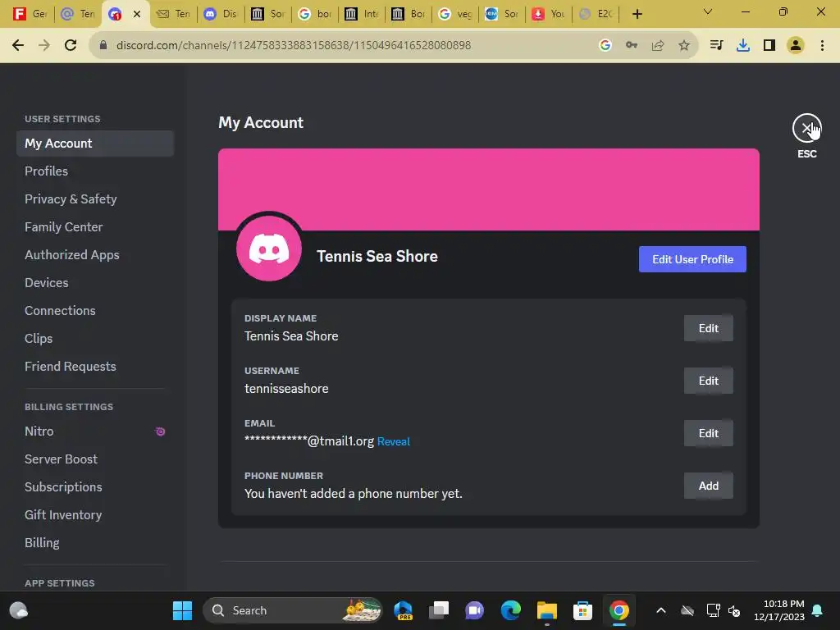Open Authorized Apps settings

tap(95, 254)
